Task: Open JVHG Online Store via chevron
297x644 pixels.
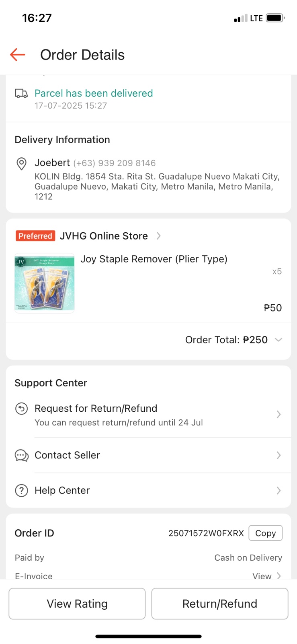Action: [x=159, y=236]
